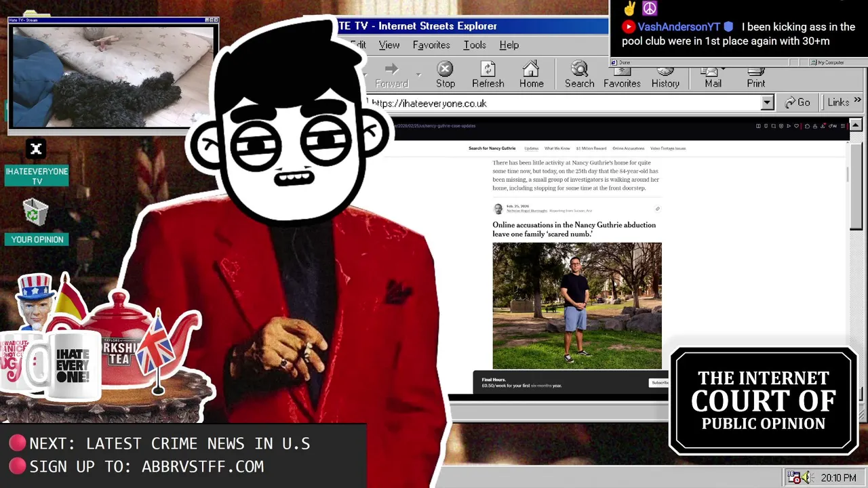Open the Help menu

(509, 45)
